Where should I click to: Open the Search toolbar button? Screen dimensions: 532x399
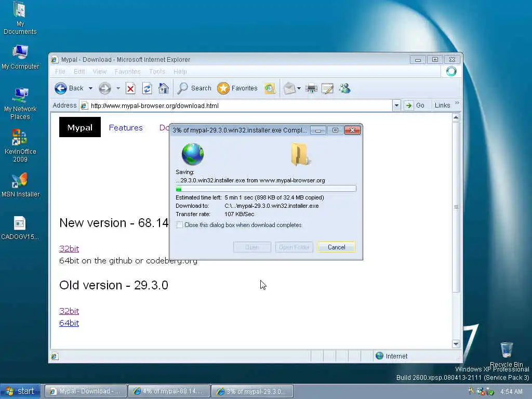(194, 88)
